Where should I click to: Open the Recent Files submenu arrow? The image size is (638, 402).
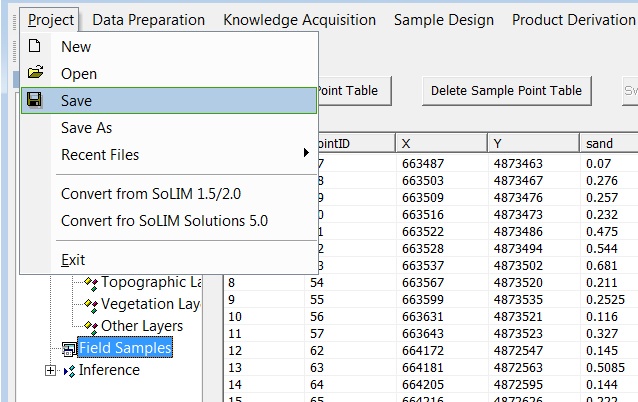pos(306,153)
